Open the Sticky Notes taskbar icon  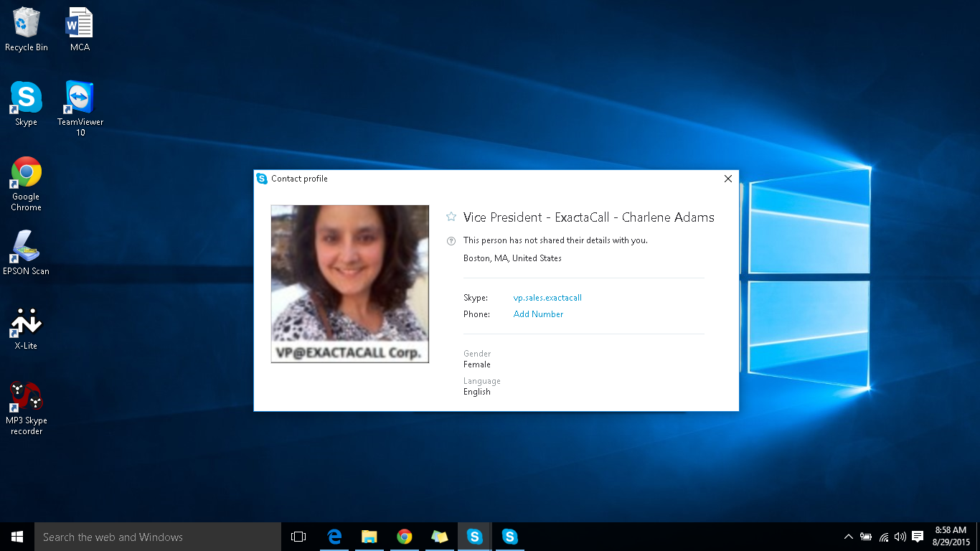[x=440, y=537]
